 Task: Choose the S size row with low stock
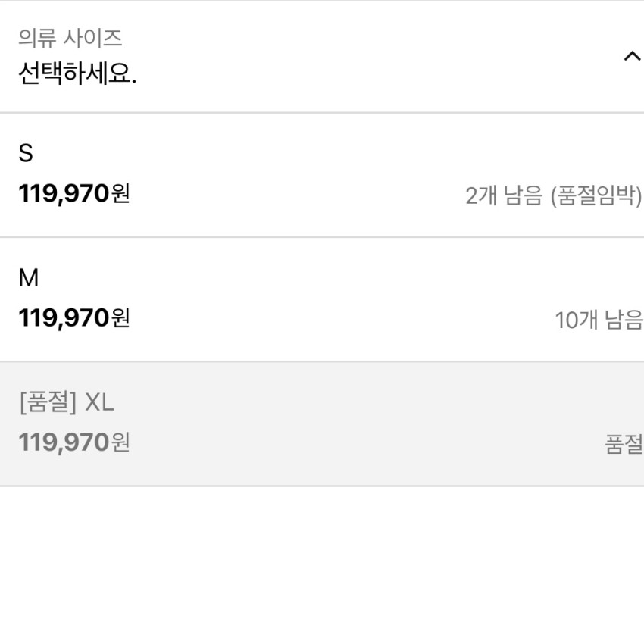point(321,175)
